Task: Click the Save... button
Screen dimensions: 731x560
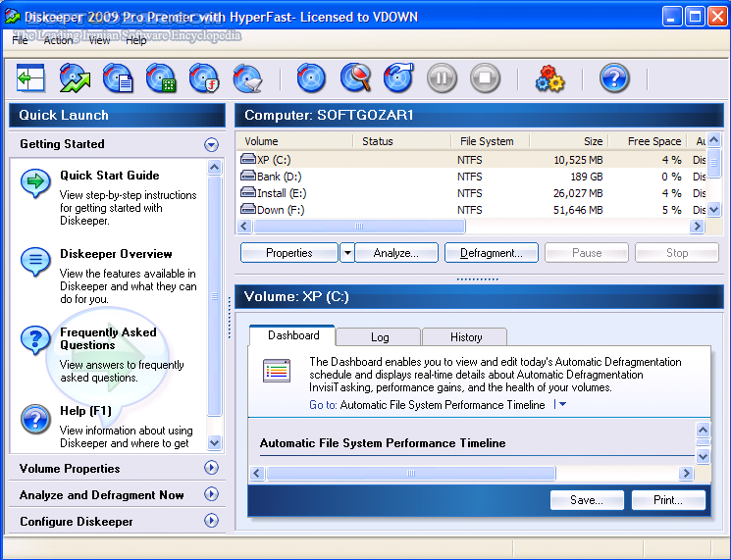Action: click(x=587, y=500)
